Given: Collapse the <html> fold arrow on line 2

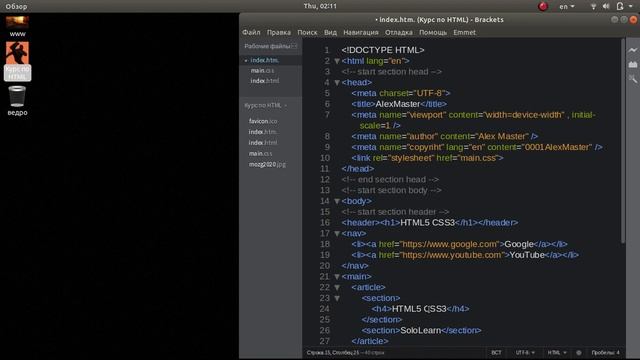Looking at the screenshot, I should coord(337,61).
